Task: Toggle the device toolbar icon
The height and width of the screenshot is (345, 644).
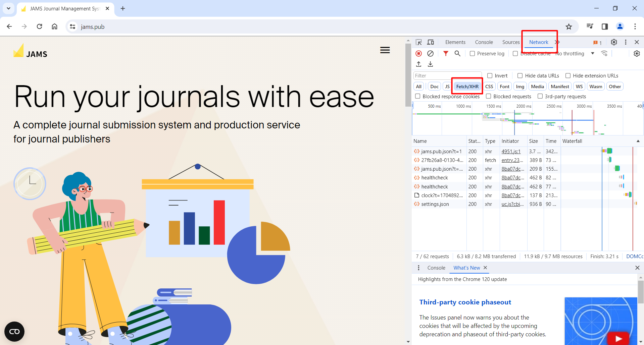Action: (x=431, y=42)
